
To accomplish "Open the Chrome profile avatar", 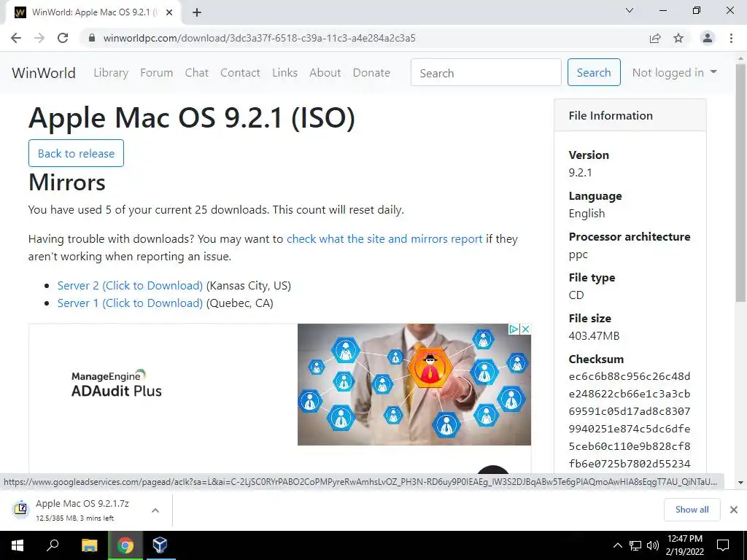I will (708, 38).
